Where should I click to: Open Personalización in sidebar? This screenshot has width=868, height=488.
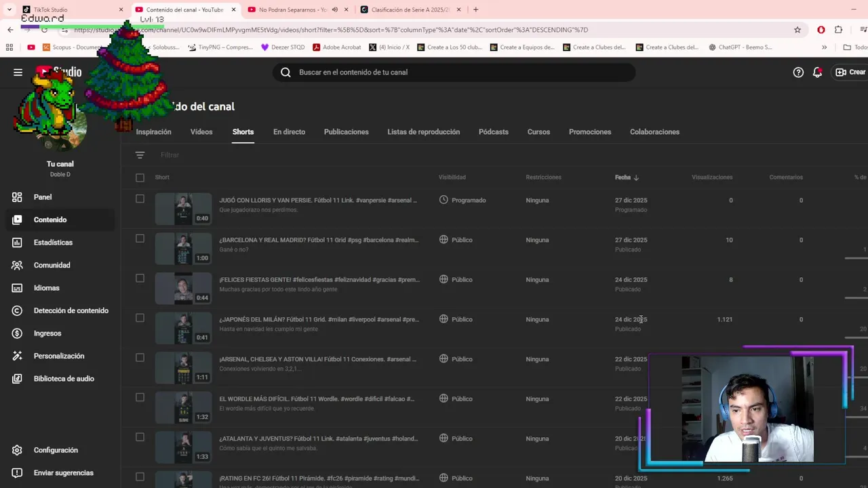pyautogui.click(x=60, y=356)
